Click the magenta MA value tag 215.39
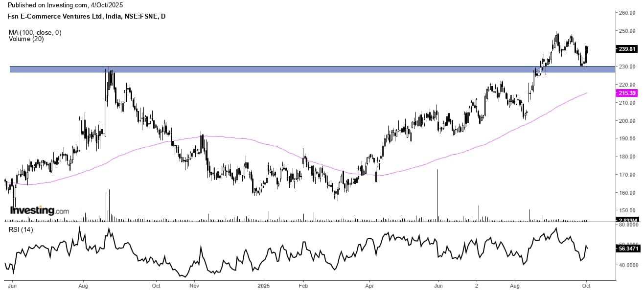 coord(628,93)
